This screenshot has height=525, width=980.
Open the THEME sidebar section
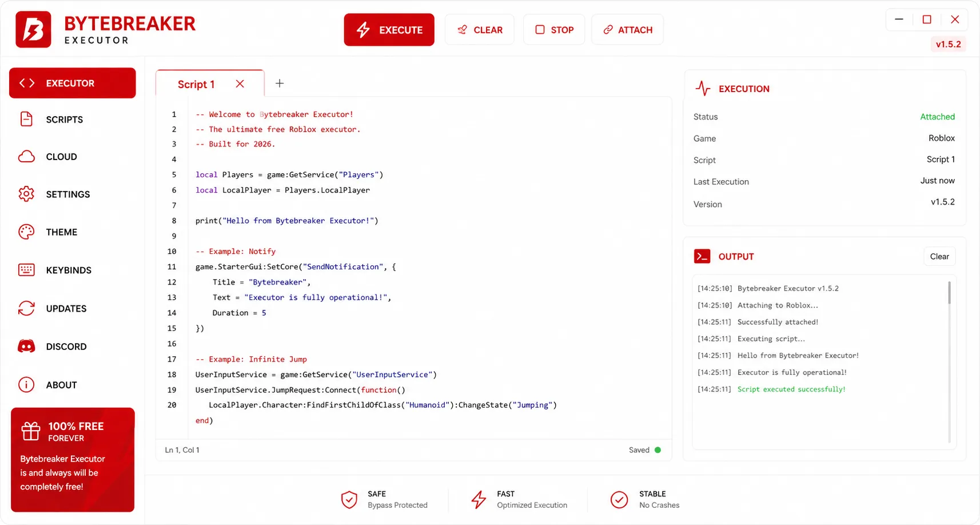point(73,232)
